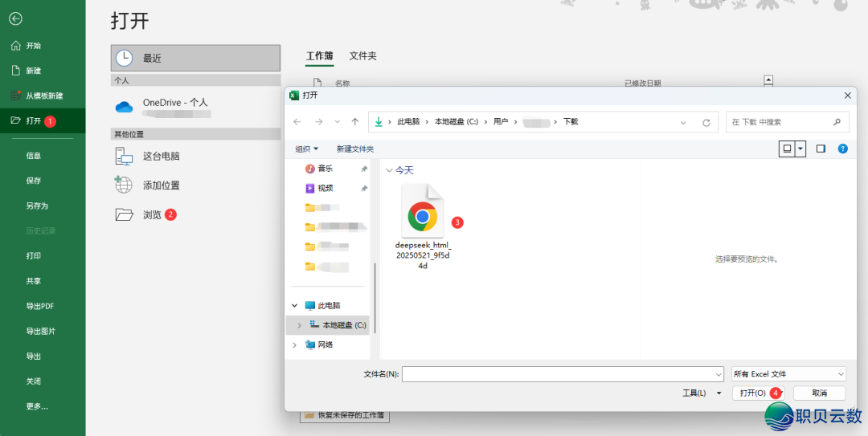
Task: Click the 打开(O) button
Action: (x=753, y=393)
